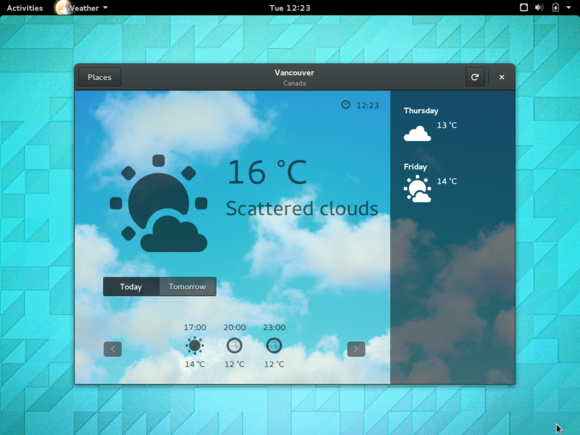Viewport: 580px width, 435px height.
Task: Click the 17:00 sunny forecast icon
Action: coord(195,346)
